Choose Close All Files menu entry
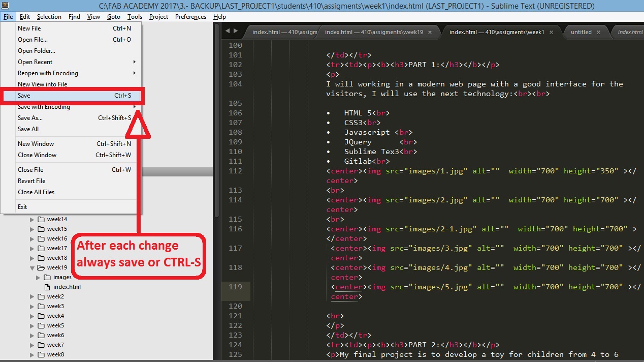 click(71, 192)
